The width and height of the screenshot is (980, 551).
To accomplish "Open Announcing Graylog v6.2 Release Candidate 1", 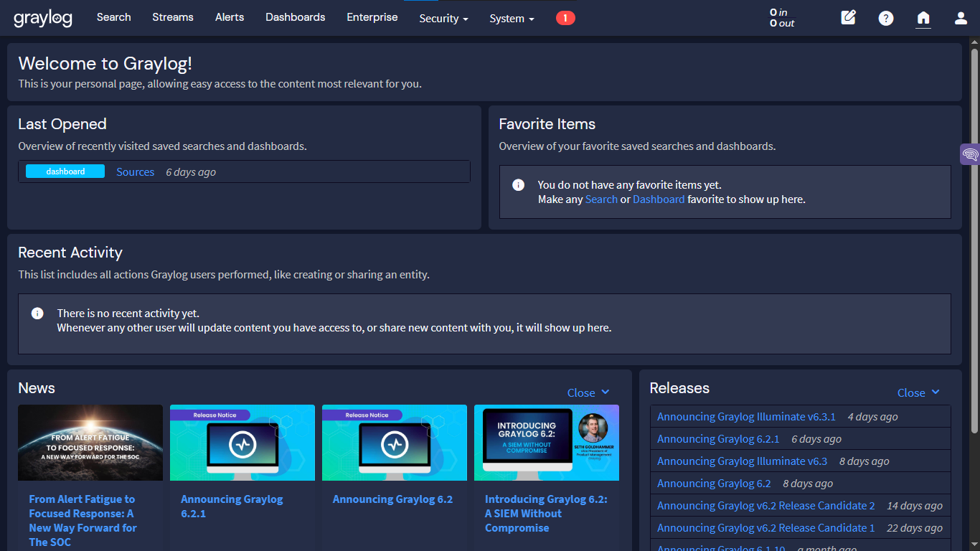I will (x=766, y=528).
